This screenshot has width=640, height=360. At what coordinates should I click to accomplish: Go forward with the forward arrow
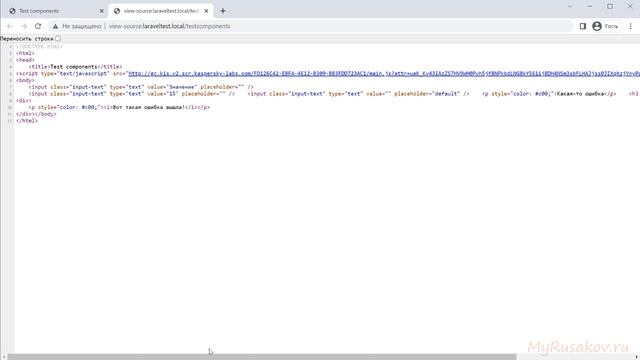click(x=24, y=26)
